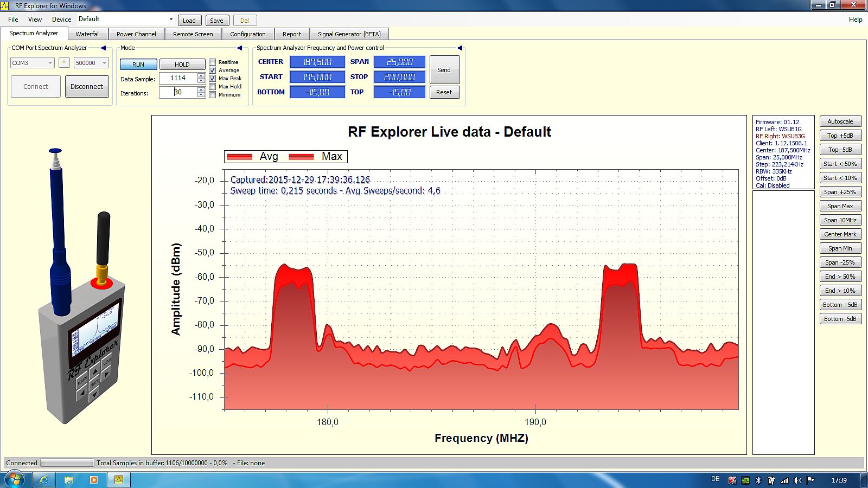Click the Top -5dB button
The height and width of the screenshot is (488, 868).
840,150
